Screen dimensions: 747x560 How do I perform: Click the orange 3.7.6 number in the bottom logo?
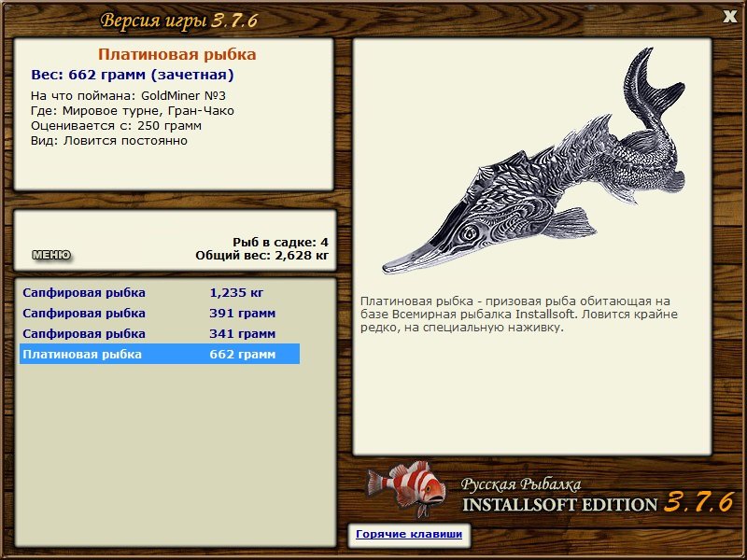click(698, 502)
